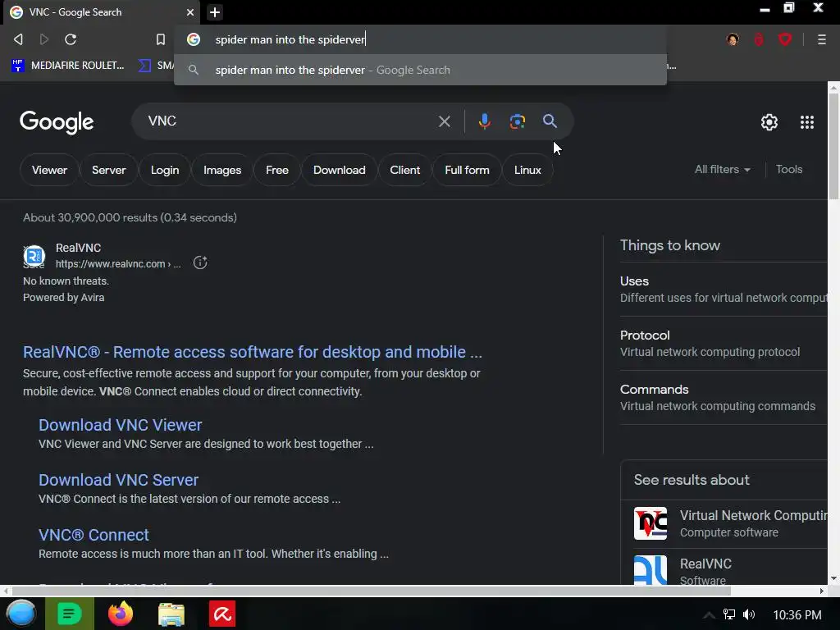Reload the page with refresh icon
Viewport: 840px width, 630px height.
click(x=71, y=39)
